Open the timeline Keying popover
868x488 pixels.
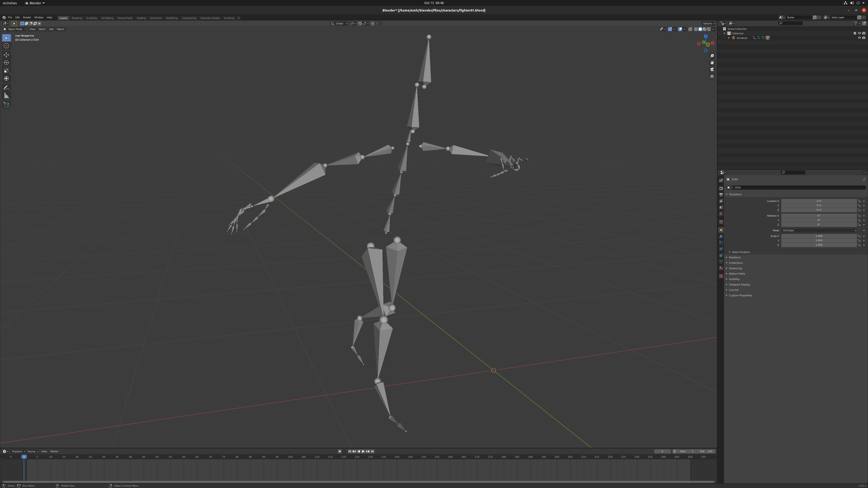(x=33, y=452)
